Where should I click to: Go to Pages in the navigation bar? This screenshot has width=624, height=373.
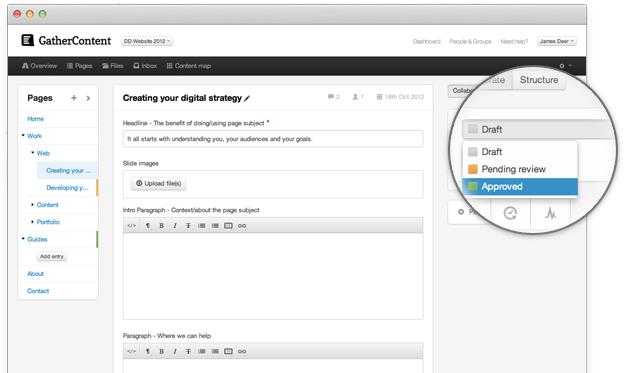(80, 66)
